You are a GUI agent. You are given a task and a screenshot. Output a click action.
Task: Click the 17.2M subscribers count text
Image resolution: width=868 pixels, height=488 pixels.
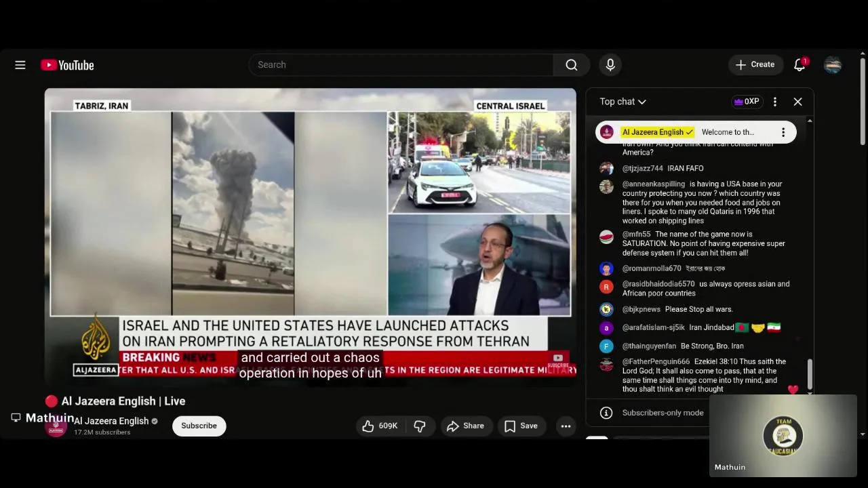(102, 432)
